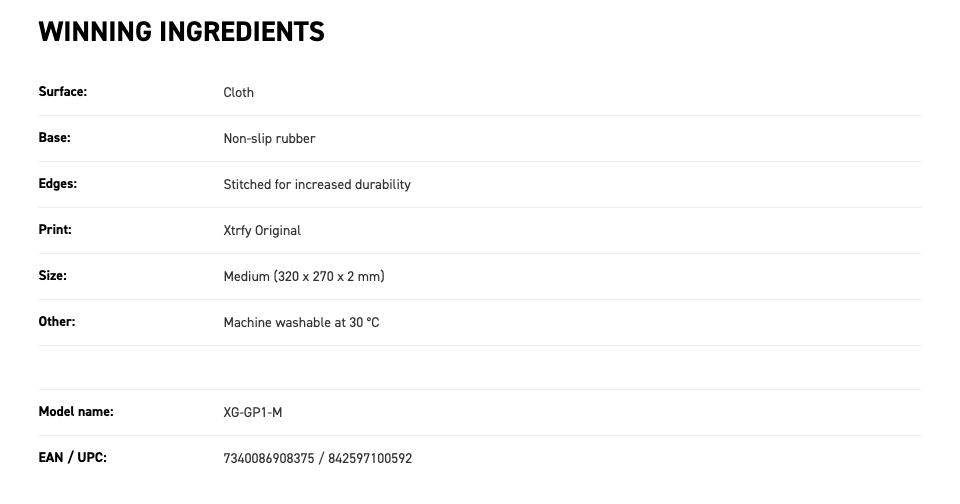Click the EAN number 7340086908375
Screen dimensions: 960x504
pyautogui.click(x=269, y=458)
